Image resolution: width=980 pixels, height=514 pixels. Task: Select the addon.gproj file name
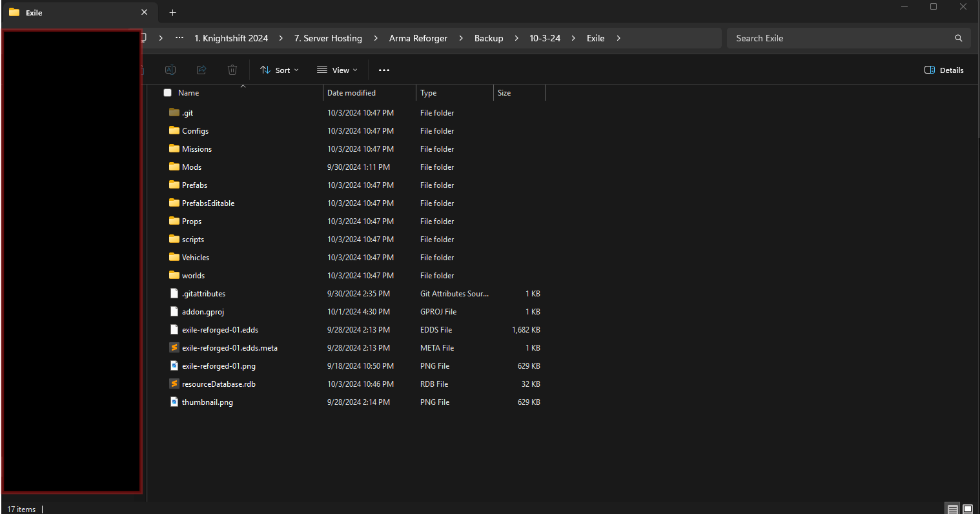point(203,311)
